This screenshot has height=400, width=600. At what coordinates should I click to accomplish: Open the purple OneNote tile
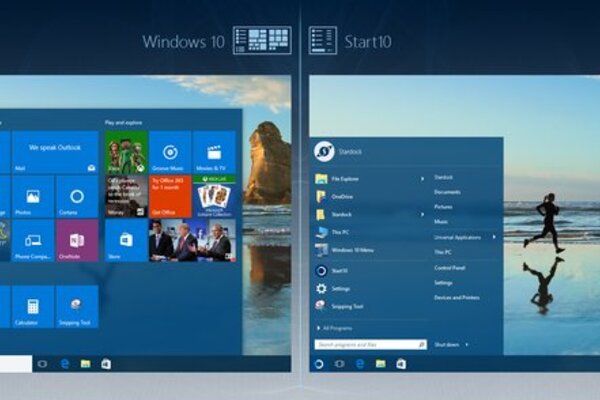click(x=77, y=241)
